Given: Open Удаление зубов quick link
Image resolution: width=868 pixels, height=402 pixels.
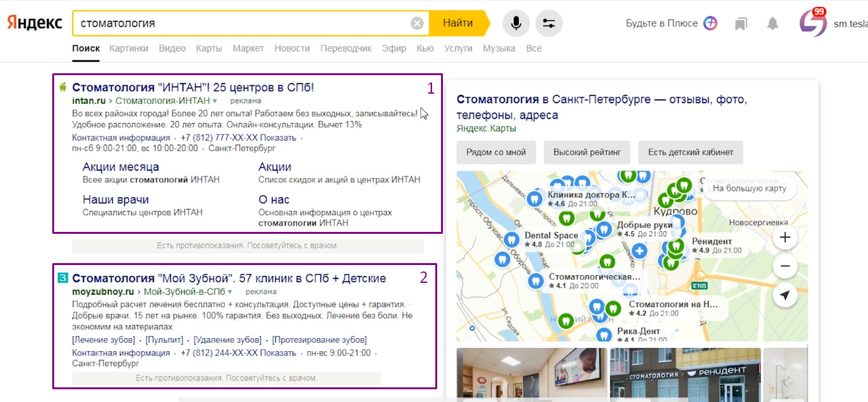Looking at the screenshot, I should 228,340.
